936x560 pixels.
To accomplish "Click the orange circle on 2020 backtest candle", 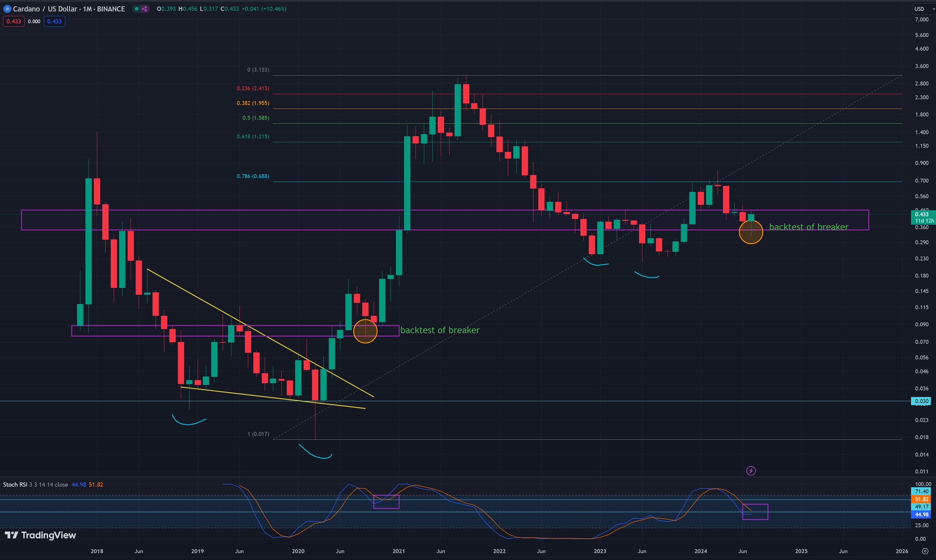I will [365, 331].
